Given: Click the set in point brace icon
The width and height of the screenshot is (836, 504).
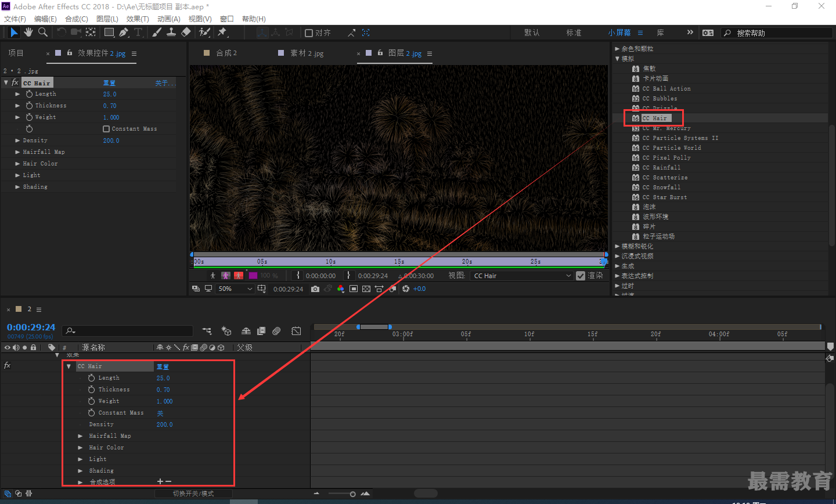Looking at the screenshot, I should coord(298,275).
